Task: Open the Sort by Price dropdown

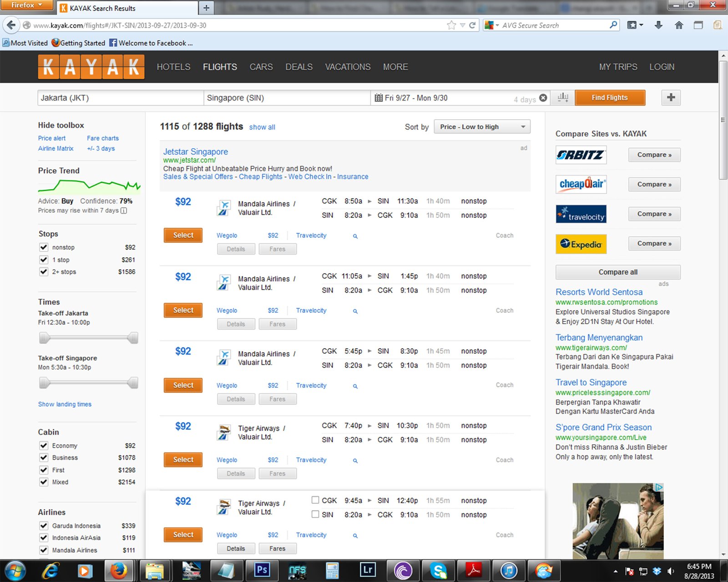Action: (x=482, y=127)
